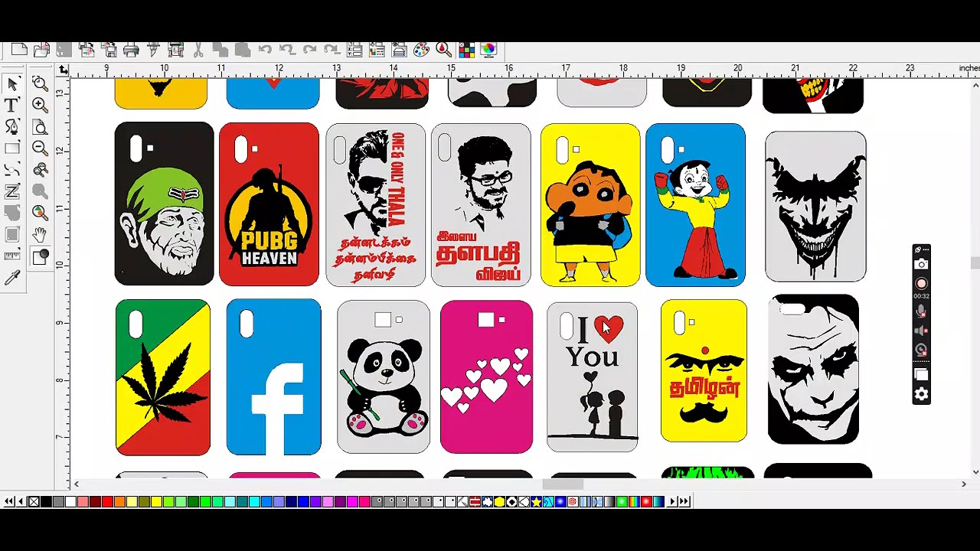The height and width of the screenshot is (551, 980).
Task: Select the Pan hand tool
Action: click(40, 234)
